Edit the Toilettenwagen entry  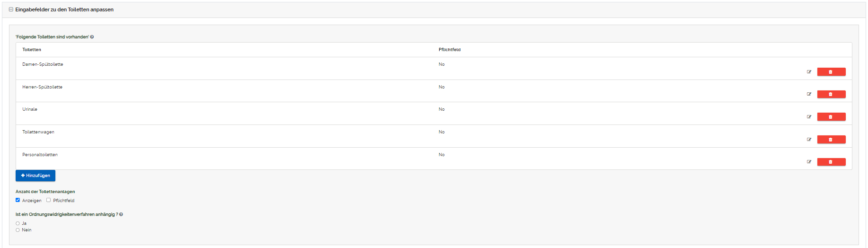[x=809, y=140]
